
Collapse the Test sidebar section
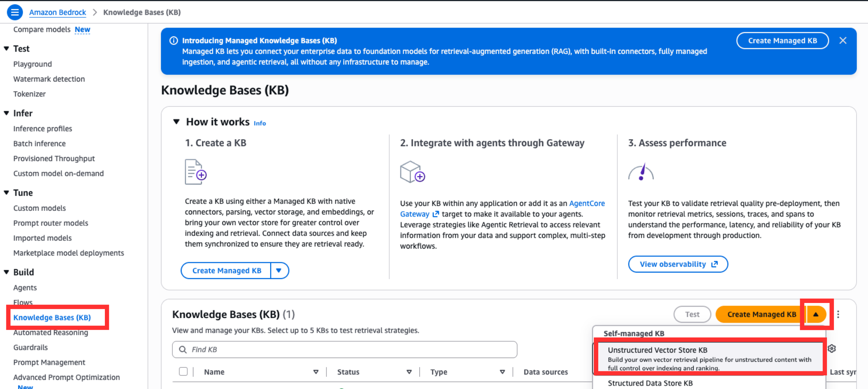6,49
